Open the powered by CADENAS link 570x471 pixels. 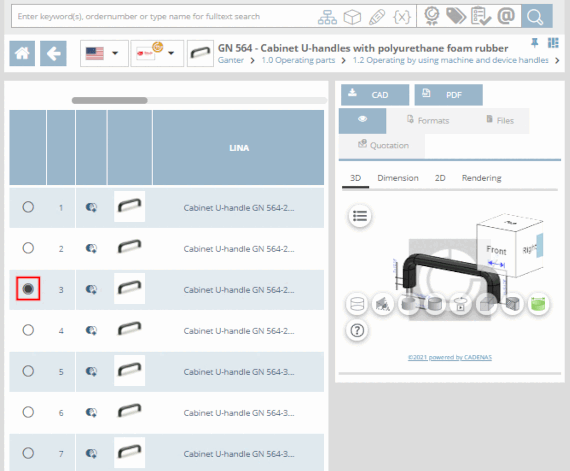tap(450, 357)
